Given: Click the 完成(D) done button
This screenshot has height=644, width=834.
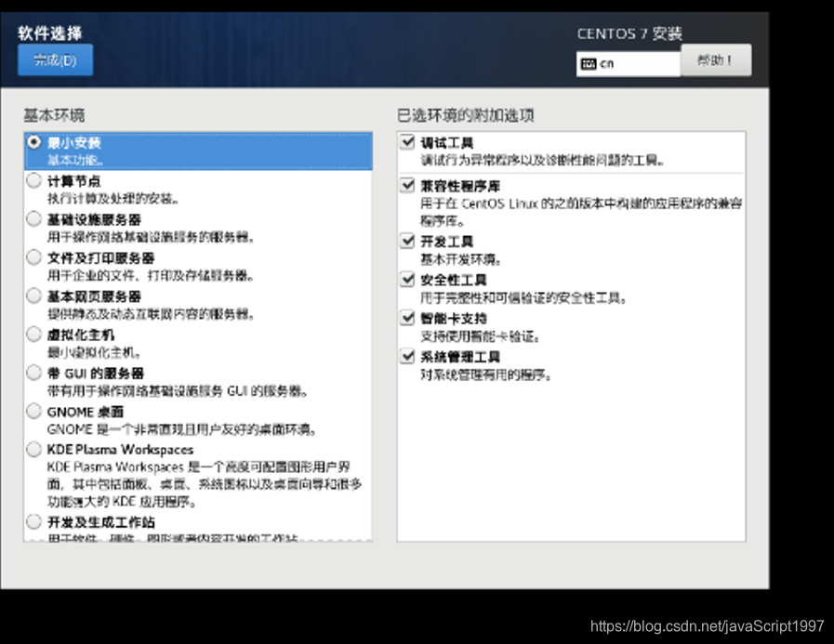Looking at the screenshot, I should pos(55,60).
